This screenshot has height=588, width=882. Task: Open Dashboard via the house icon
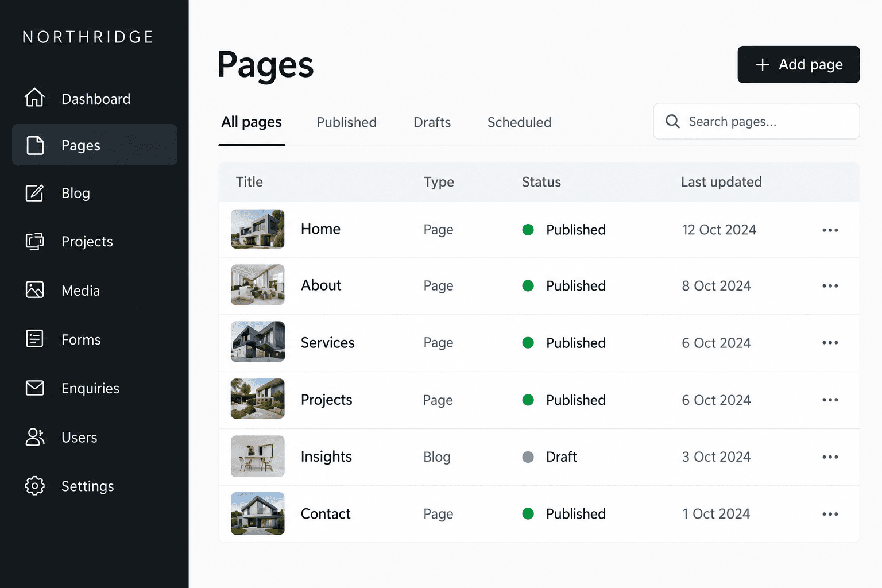click(x=34, y=98)
